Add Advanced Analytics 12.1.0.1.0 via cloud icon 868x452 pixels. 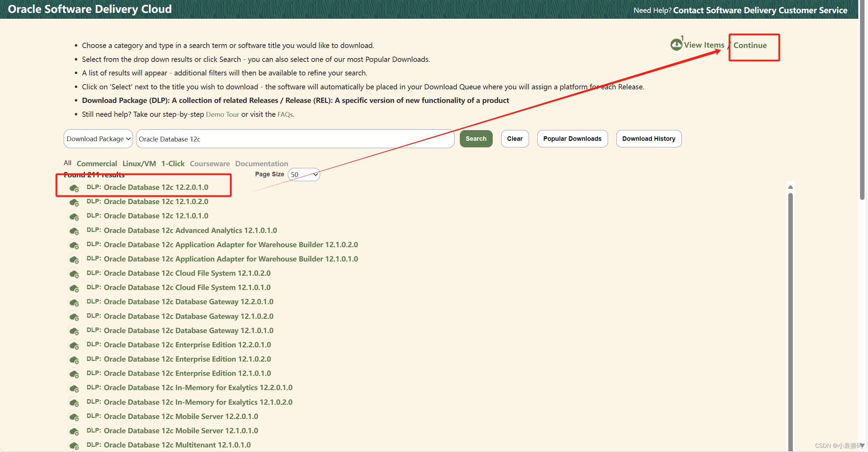(74, 231)
